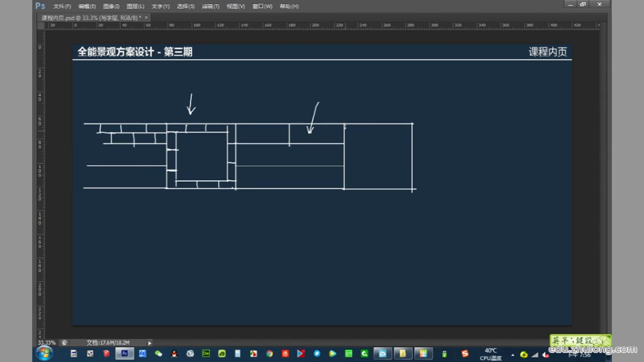The width and height of the screenshot is (644, 362).
Task: Open the 视图(V) menu
Action: coord(235,6)
